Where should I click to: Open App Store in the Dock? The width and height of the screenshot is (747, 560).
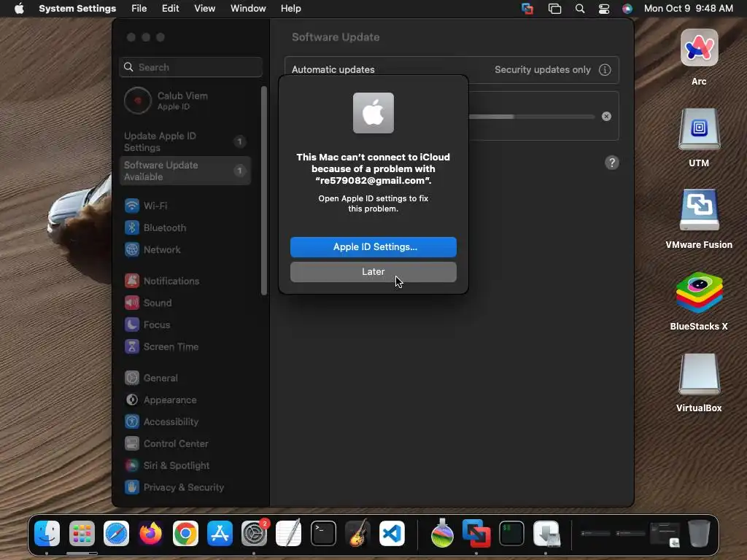[220, 533]
